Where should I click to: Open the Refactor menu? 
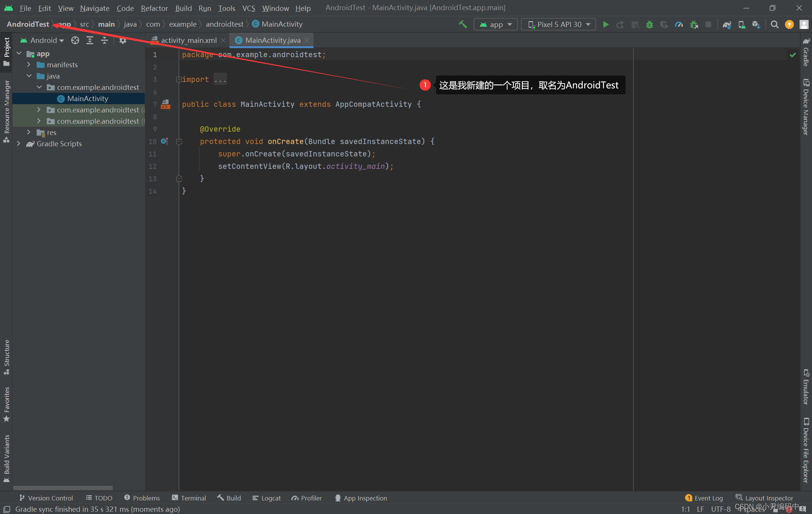point(154,8)
